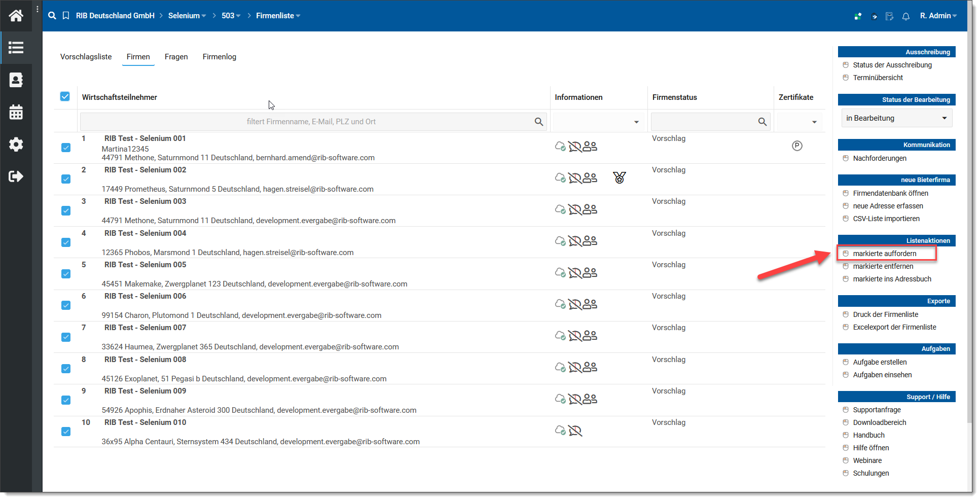Click 'neue Adresse erfassen' link
Image resolution: width=980 pixels, height=500 pixels.
[x=888, y=206]
